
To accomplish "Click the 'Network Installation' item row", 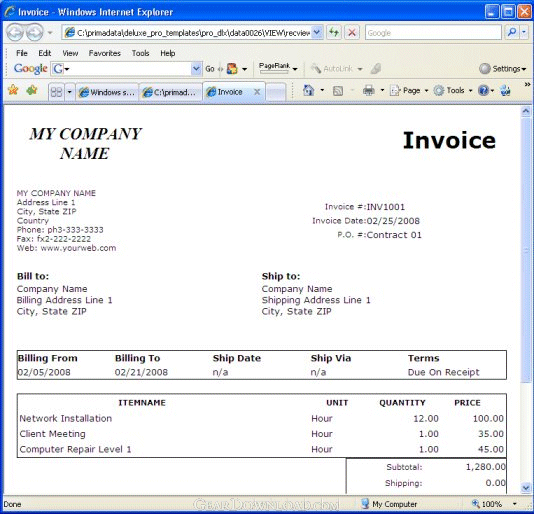I will tap(262, 418).
